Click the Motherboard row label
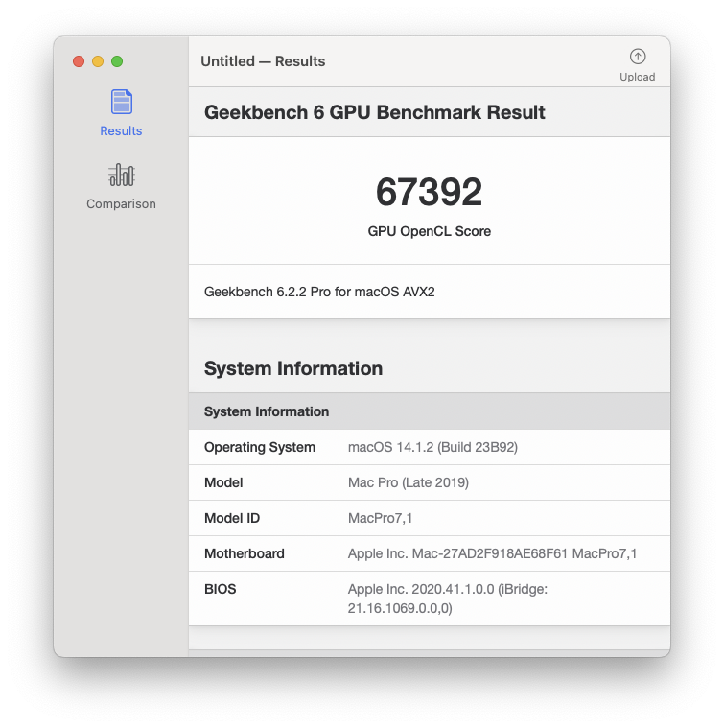This screenshot has height=728, width=724. coord(245,553)
